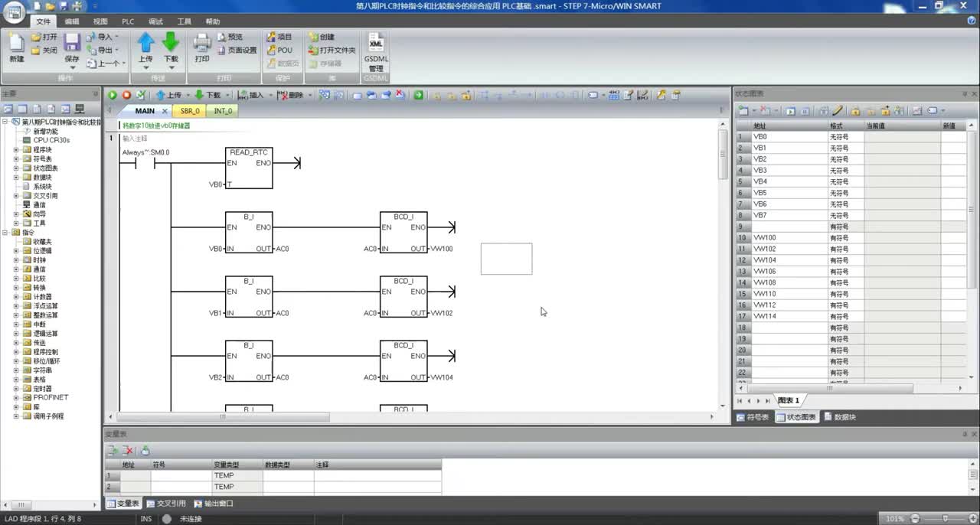Open the GSDML 管理 XML icon
Viewport: 980px width, 525px height.
[x=376, y=43]
